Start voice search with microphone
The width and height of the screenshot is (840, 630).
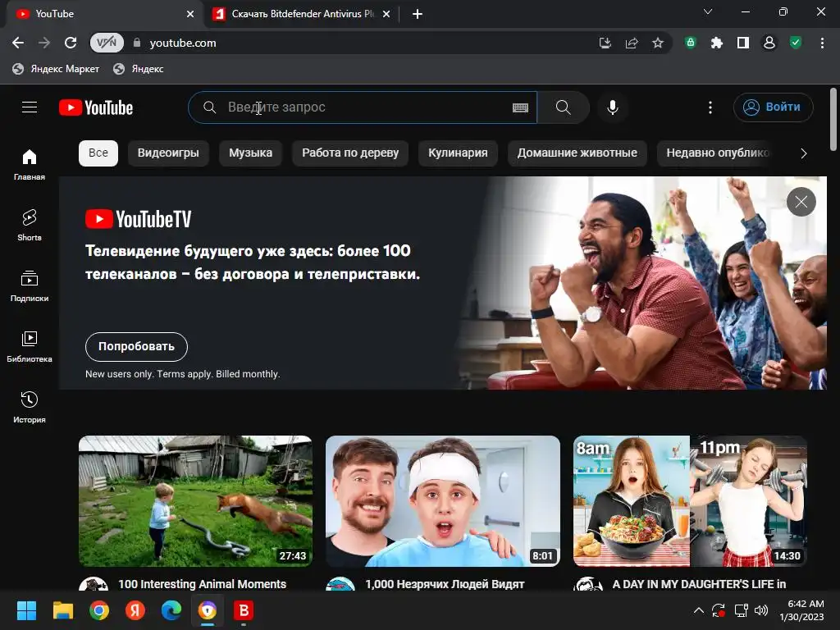(613, 107)
